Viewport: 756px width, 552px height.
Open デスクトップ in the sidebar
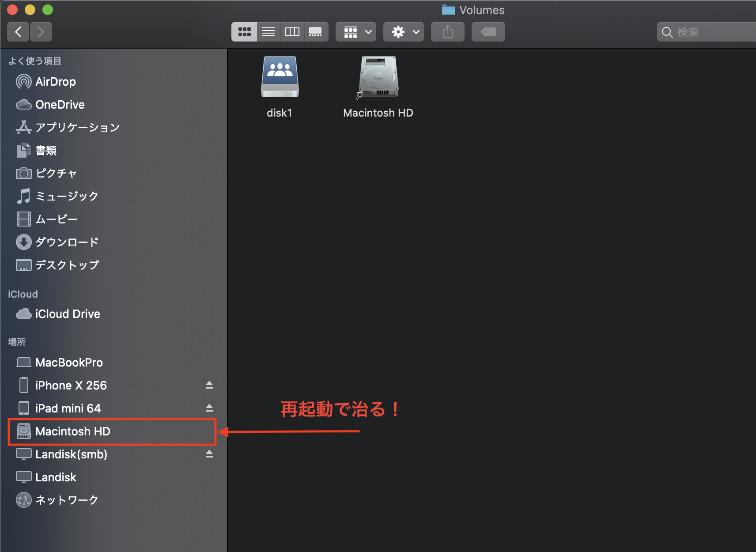pyautogui.click(x=114, y=265)
